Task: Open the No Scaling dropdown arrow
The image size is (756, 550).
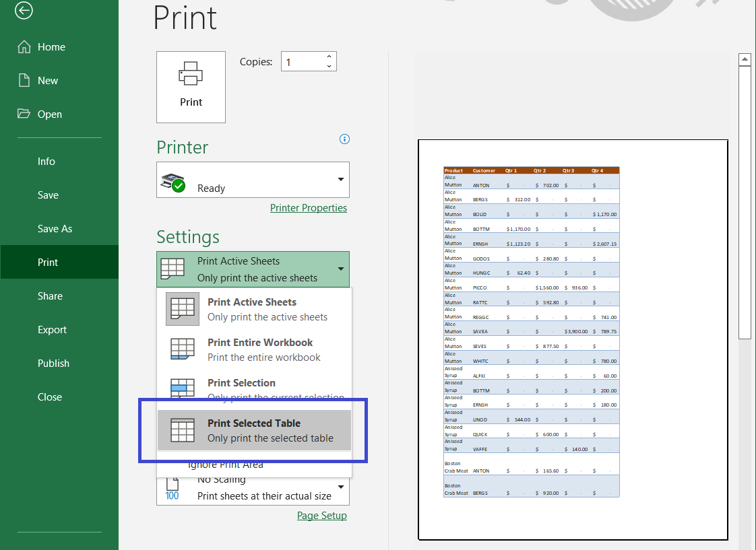Action: (341, 487)
